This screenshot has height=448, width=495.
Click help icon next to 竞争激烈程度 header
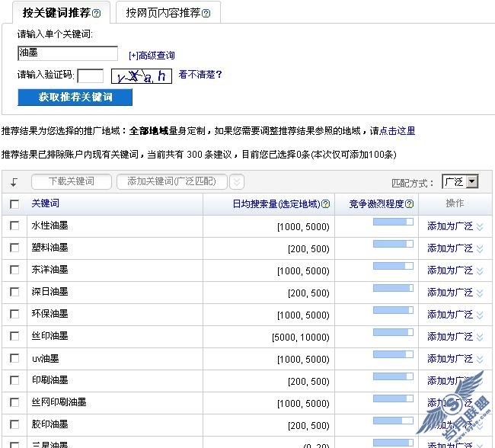click(410, 204)
